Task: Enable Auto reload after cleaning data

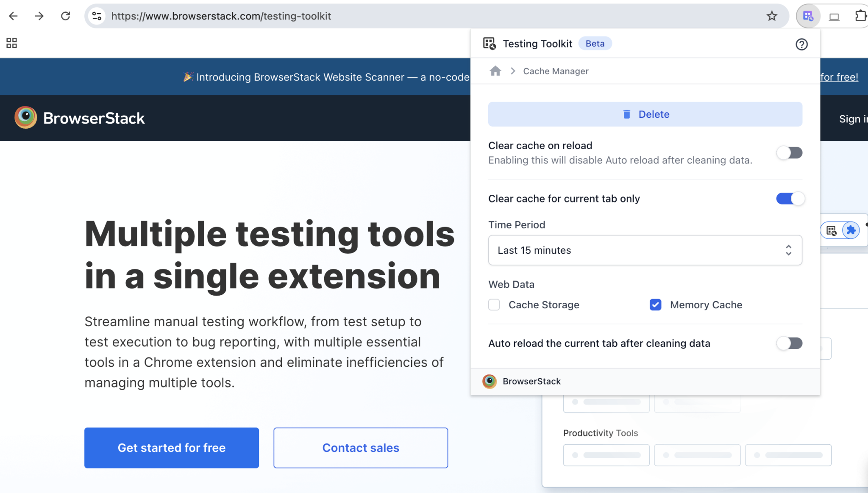Action: 789,343
